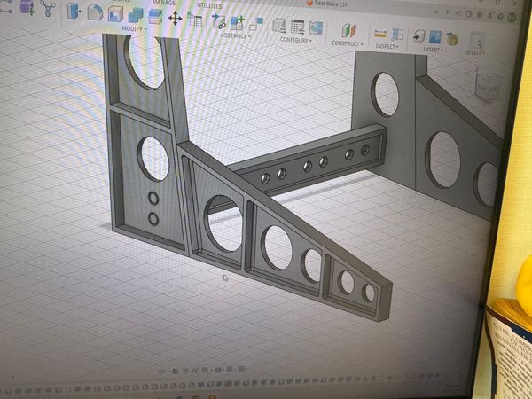
Task: Switch to the UTILITIES toolbar tab
Action: pos(210,5)
